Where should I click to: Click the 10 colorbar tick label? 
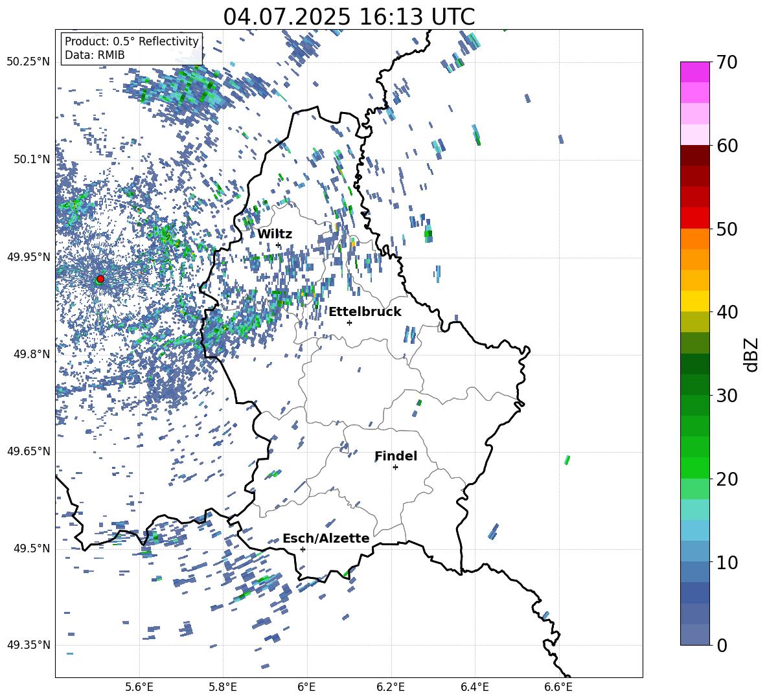coord(727,563)
